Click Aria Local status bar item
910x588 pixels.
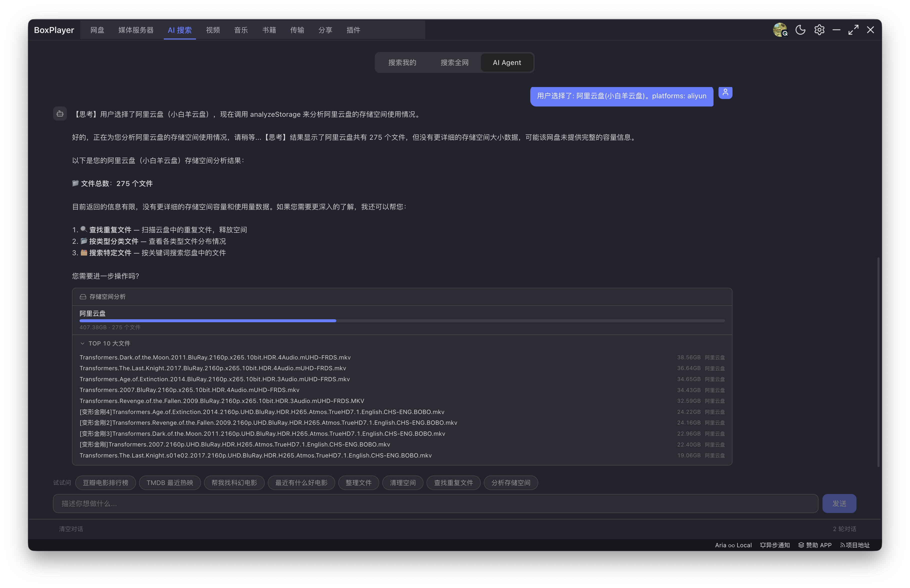click(733, 545)
